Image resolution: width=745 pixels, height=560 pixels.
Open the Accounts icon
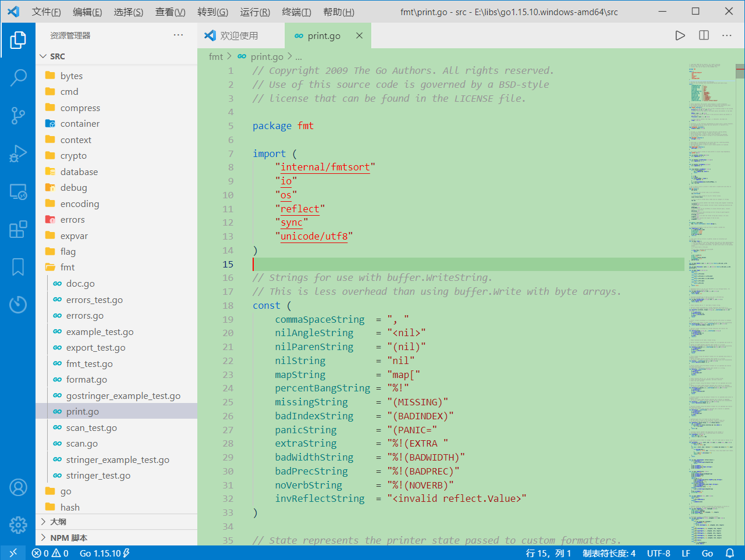point(18,487)
